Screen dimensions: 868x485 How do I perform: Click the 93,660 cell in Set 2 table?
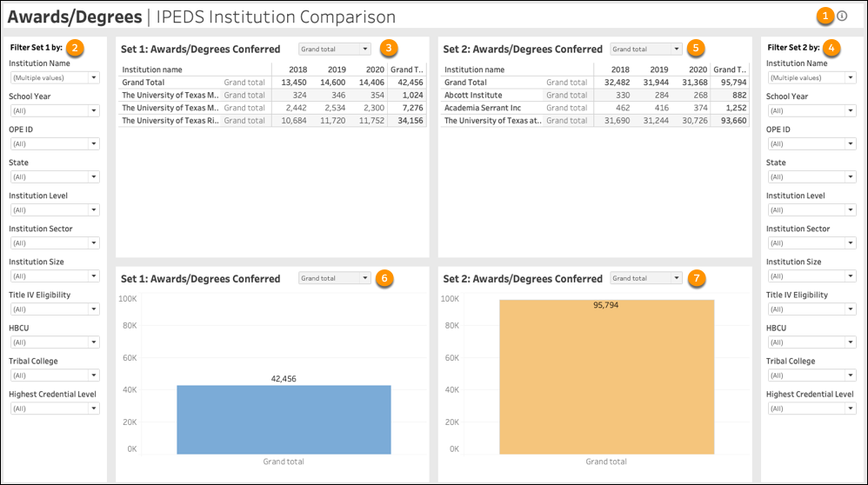[733, 121]
